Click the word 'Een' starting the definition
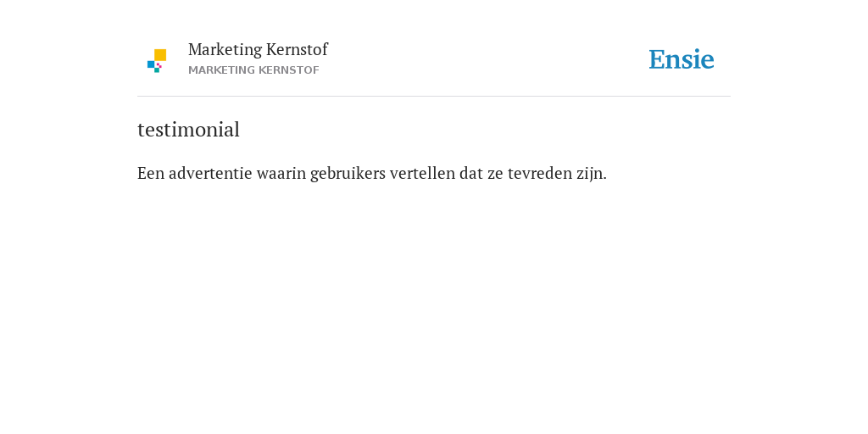Viewport: 868px width, 434px height. (x=151, y=173)
